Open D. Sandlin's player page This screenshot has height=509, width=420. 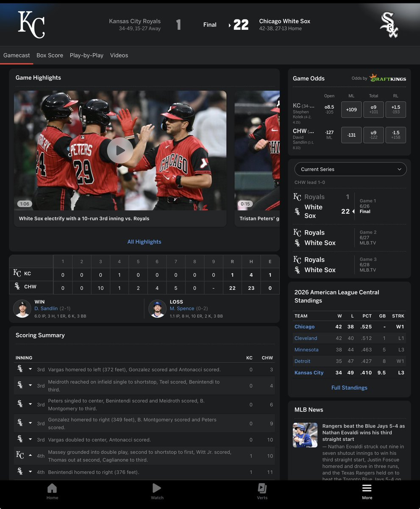point(46,308)
